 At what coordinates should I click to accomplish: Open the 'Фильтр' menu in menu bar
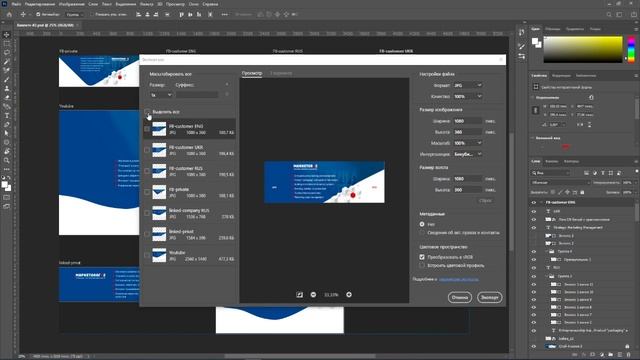[146, 4]
